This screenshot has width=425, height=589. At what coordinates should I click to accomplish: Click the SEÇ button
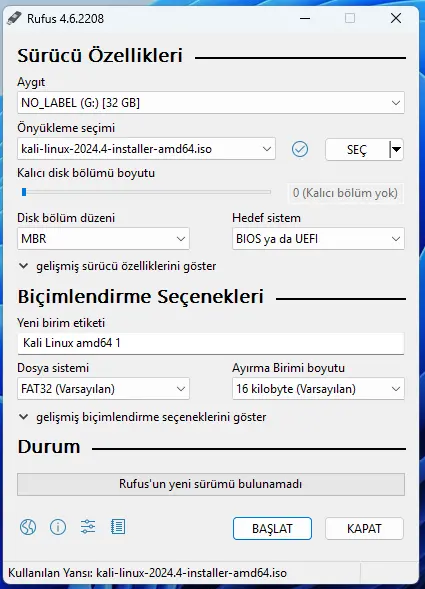[357, 150]
